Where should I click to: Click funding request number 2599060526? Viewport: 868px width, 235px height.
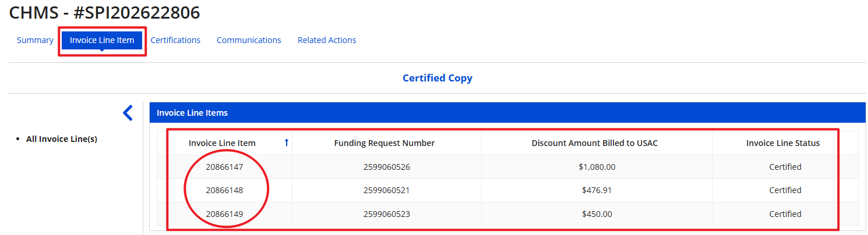tap(386, 167)
